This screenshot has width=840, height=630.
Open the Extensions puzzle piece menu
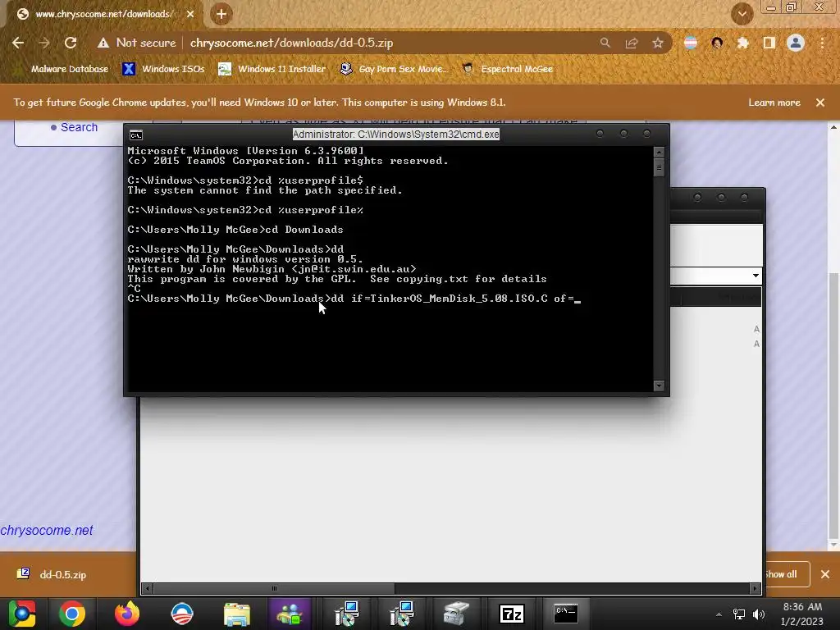pyautogui.click(x=743, y=43)
